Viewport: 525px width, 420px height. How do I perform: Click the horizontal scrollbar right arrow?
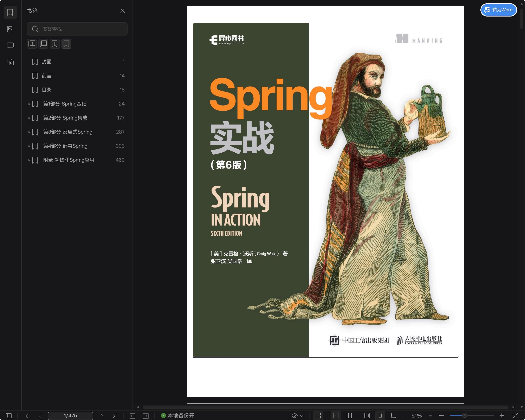[x=514, y=407]
